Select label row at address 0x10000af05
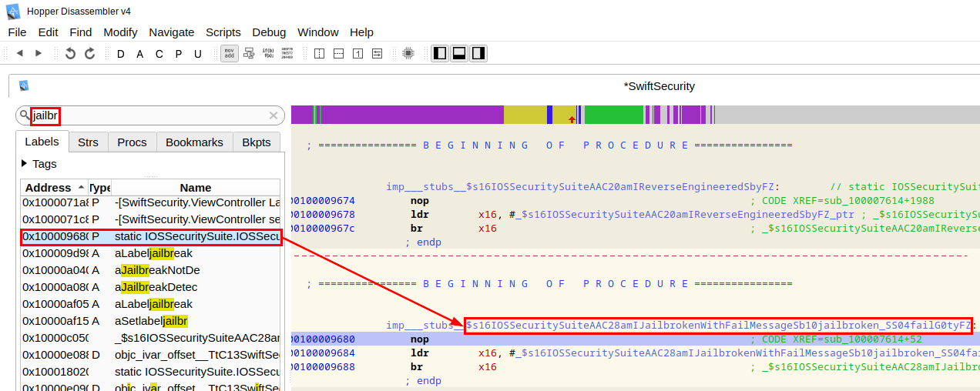The width and height of the screenshot is (980, 391). [x=150, y=304]
